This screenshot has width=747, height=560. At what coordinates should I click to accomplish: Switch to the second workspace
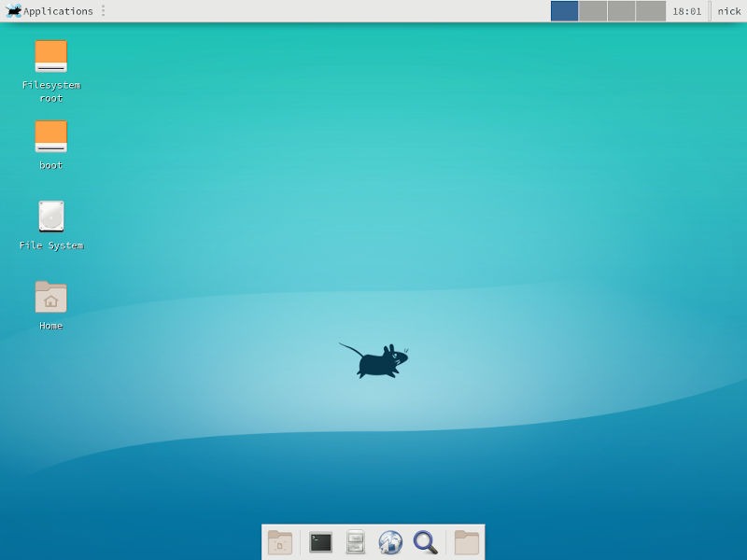pos(592,11)
